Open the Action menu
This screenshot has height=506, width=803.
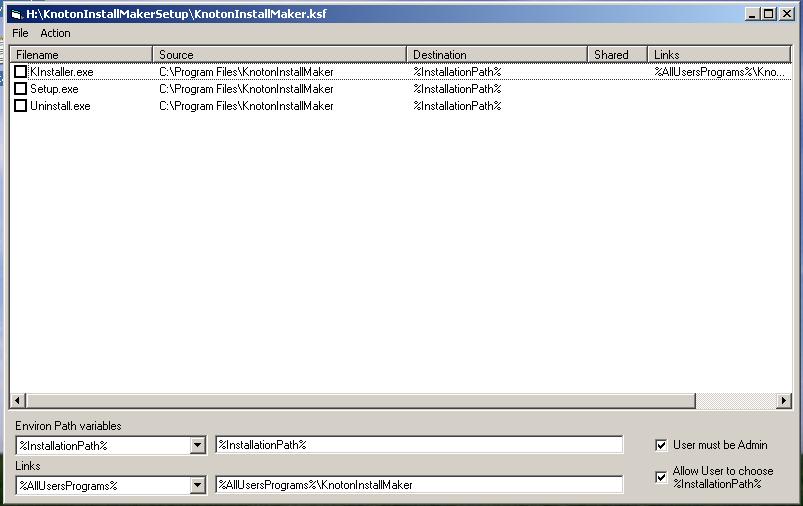point(55,33)
